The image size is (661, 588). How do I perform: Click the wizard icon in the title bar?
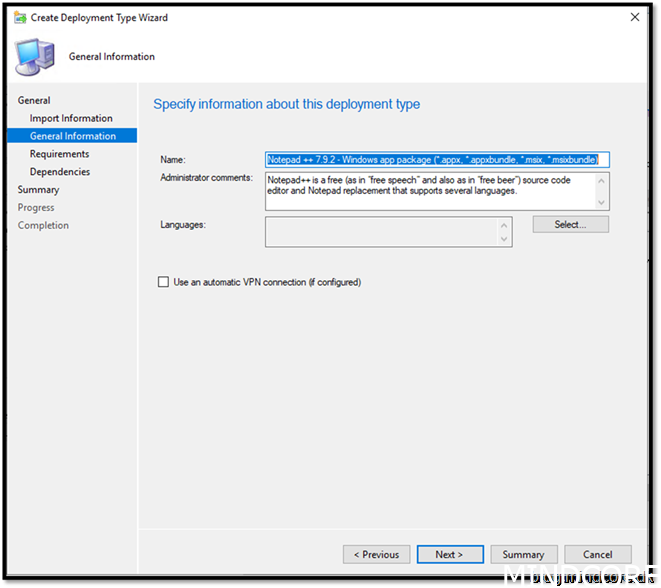coord(19,17)
